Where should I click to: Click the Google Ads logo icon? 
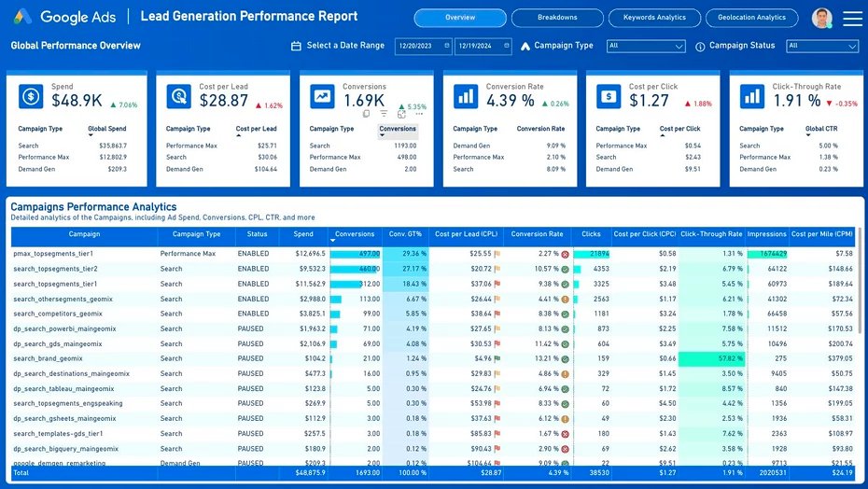click(22, 17)
